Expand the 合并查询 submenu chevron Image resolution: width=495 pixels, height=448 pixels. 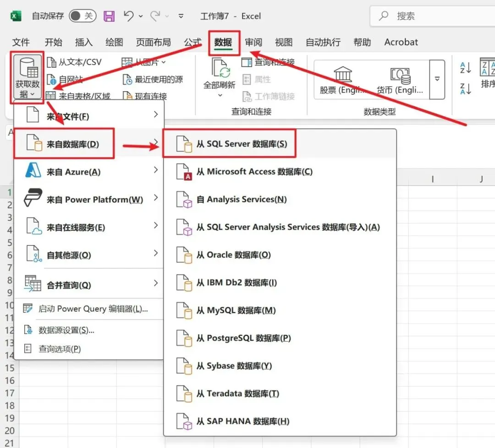click(x=156, y=283)
